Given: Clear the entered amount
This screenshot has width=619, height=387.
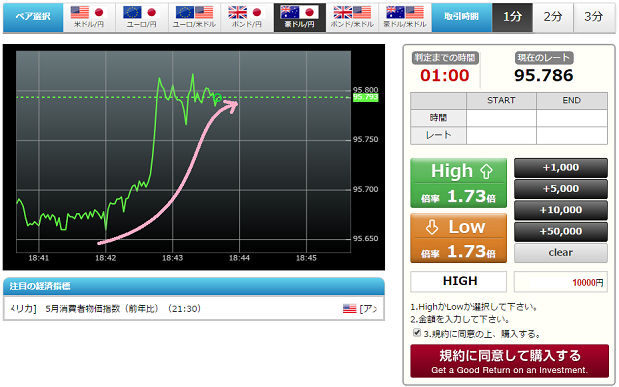Looking at the screenshot, I should pyautogui.click(x=561, y=253).
